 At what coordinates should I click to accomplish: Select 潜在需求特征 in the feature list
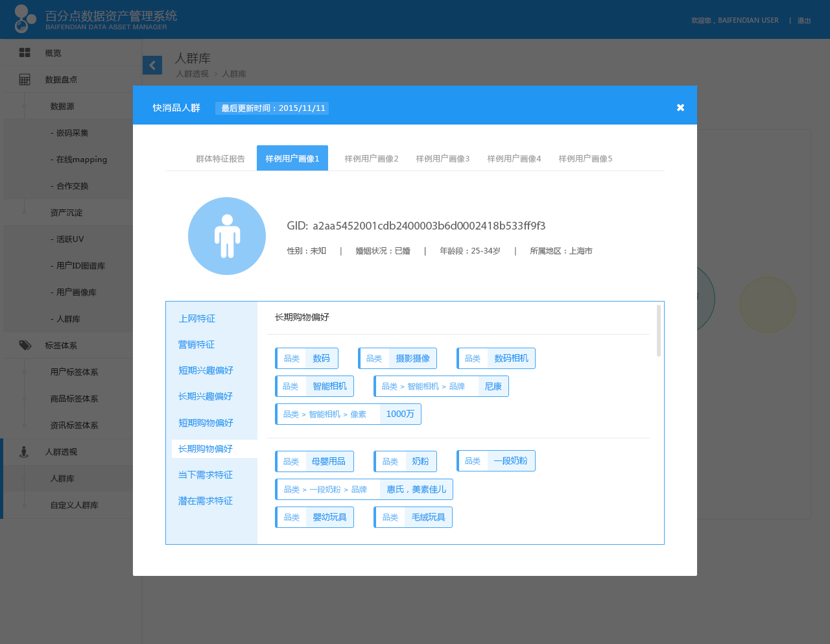[x=206, y=501]
